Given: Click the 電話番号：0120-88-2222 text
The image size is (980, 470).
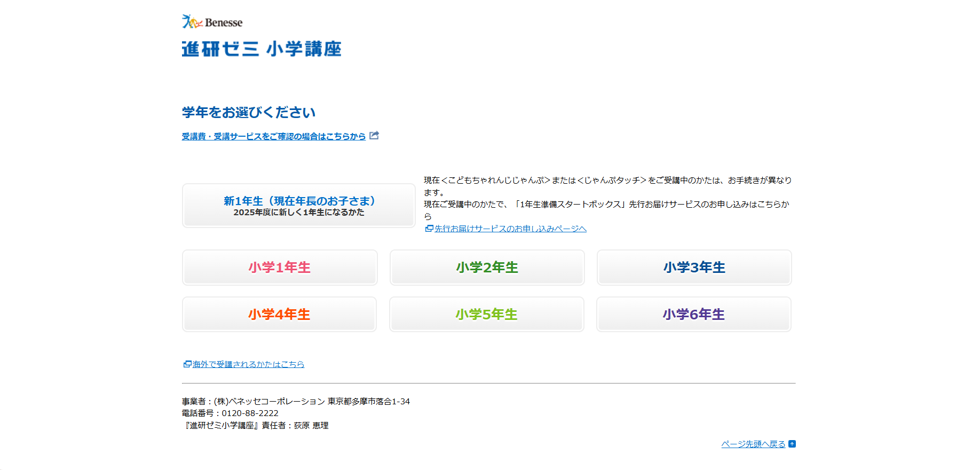Looking at the screenshot, I should tap(230, 413).
